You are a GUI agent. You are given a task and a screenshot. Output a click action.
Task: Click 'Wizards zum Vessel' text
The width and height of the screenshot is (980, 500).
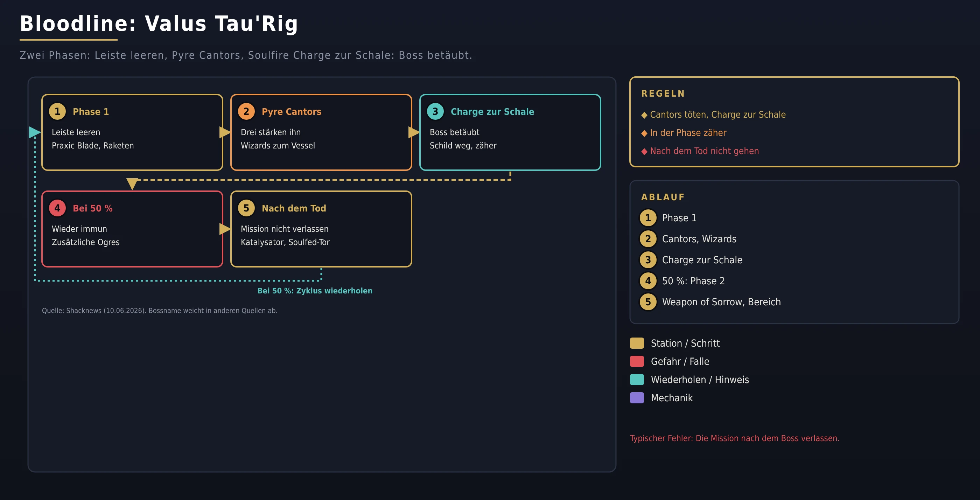tap(278, 146)
